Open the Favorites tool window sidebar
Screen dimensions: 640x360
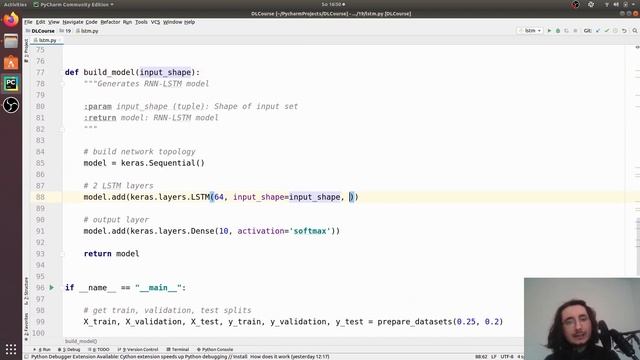click(x=26, y=327)
